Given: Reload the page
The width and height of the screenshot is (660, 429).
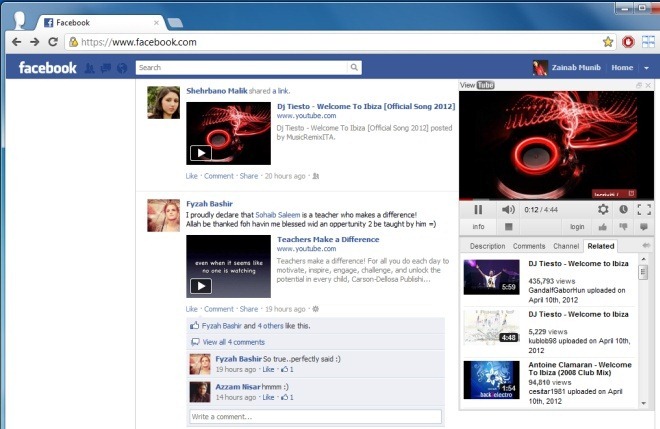Looking at the screenshot, I should pyautogui.click(x=53, y=42).
